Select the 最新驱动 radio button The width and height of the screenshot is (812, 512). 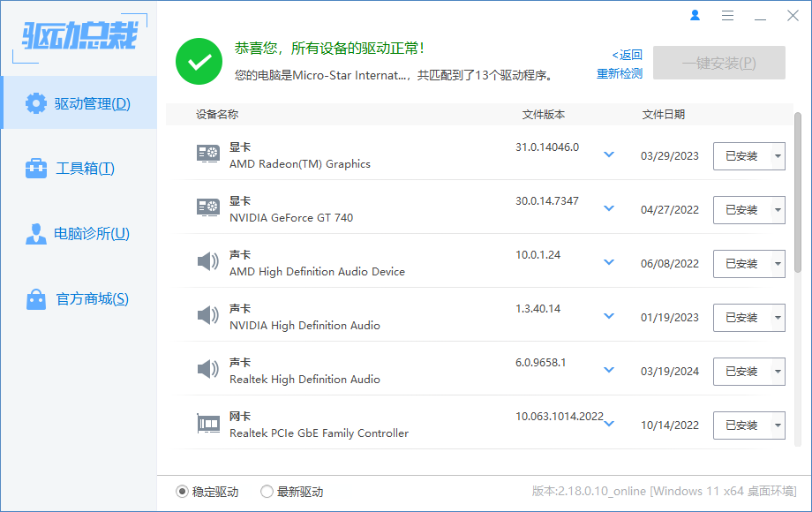click(267, 492)
